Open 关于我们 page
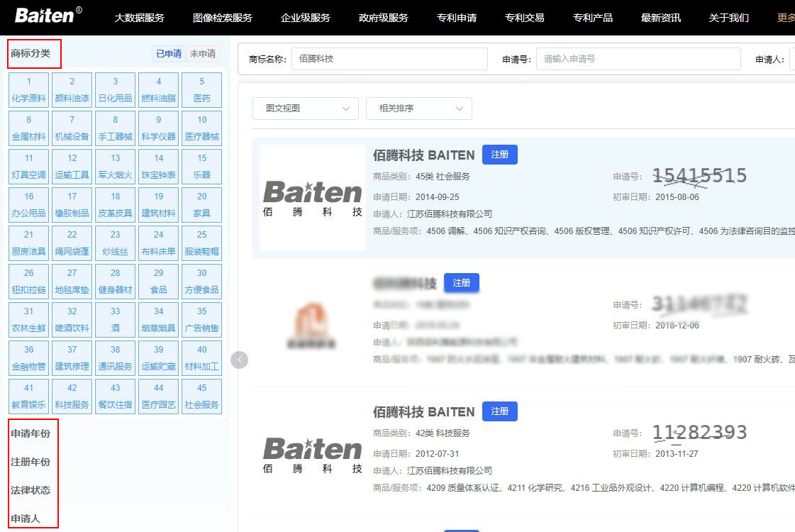The width and height of the screenshot is (795, 532). 728,18
